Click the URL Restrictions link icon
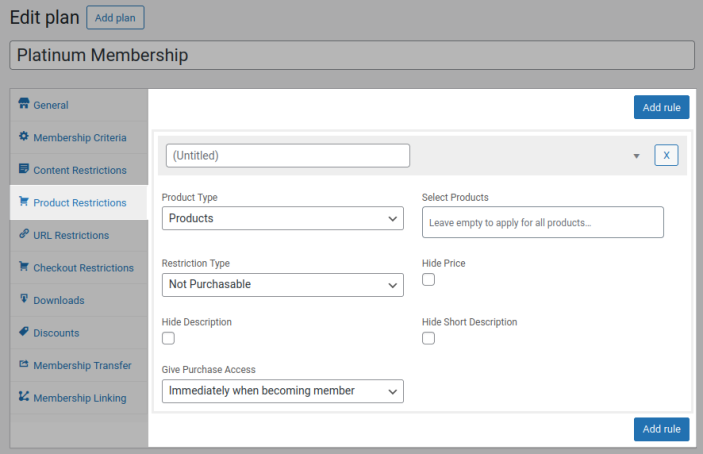Screen dimensions: 703x454 pos(24,234)
